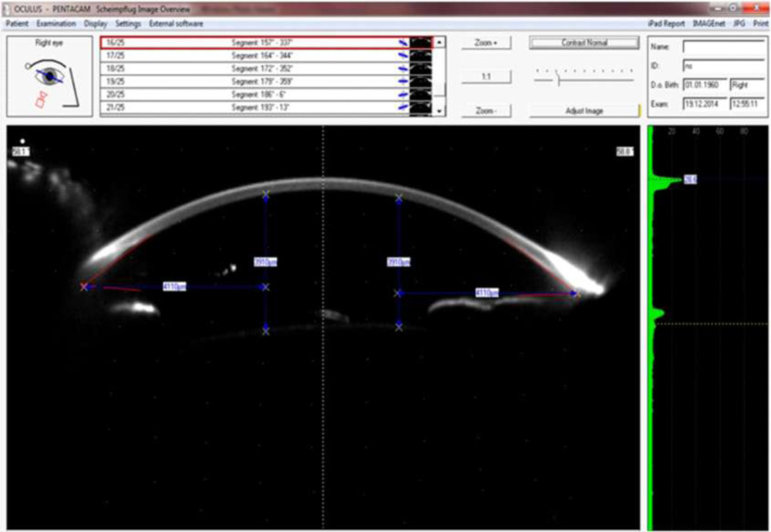This screenshot has width=771, height=532.
Task: Click the blue direction icon on row 20/25
Action: [x=403, y=94]
